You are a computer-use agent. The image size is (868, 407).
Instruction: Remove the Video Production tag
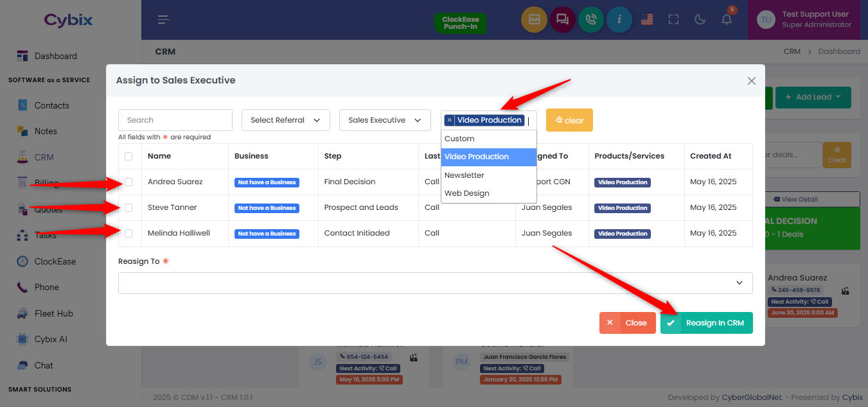[x=449, y=120]
